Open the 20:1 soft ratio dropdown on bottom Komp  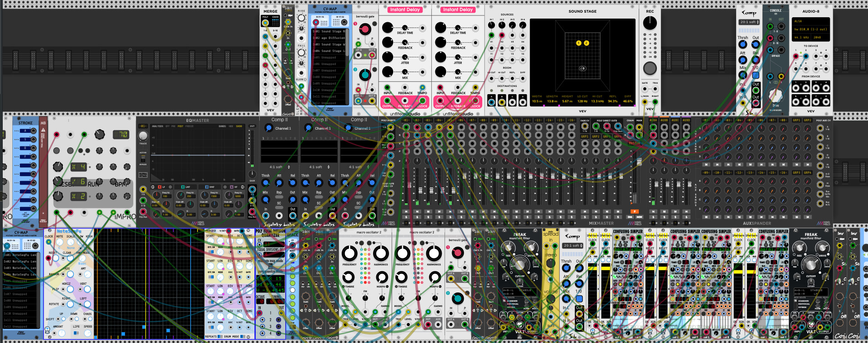click(573, 246)
